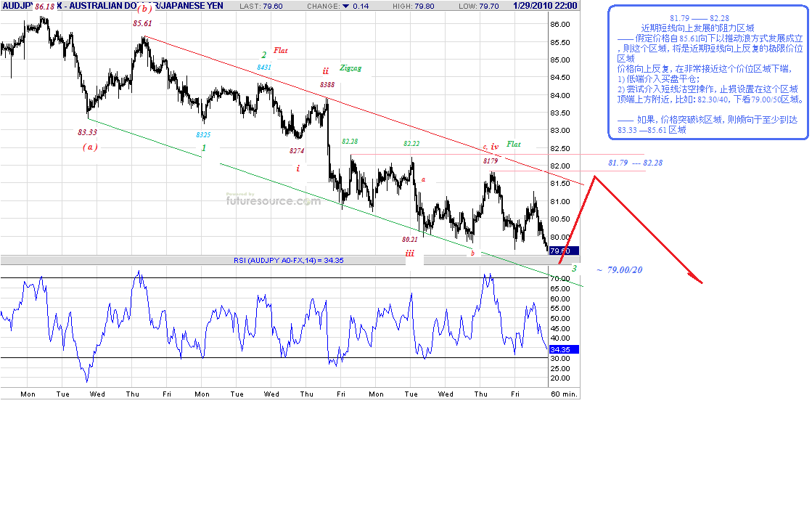Click the 30.00 RSI axis label
The image size is (812, 520).
click(x=559, y=359)
